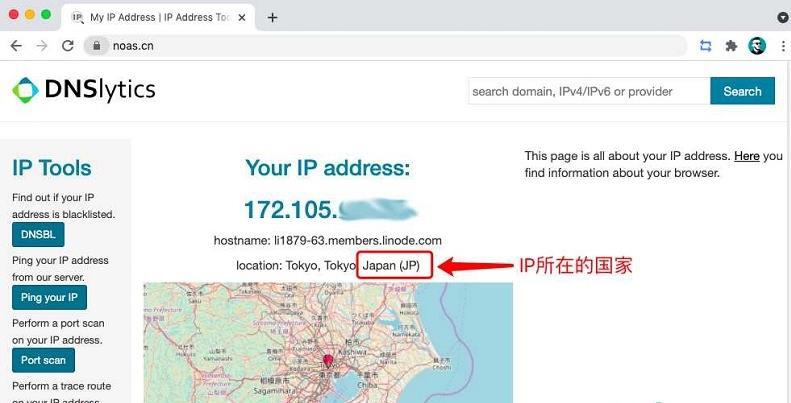Follow the Here link for browser info

click(746, 156)
